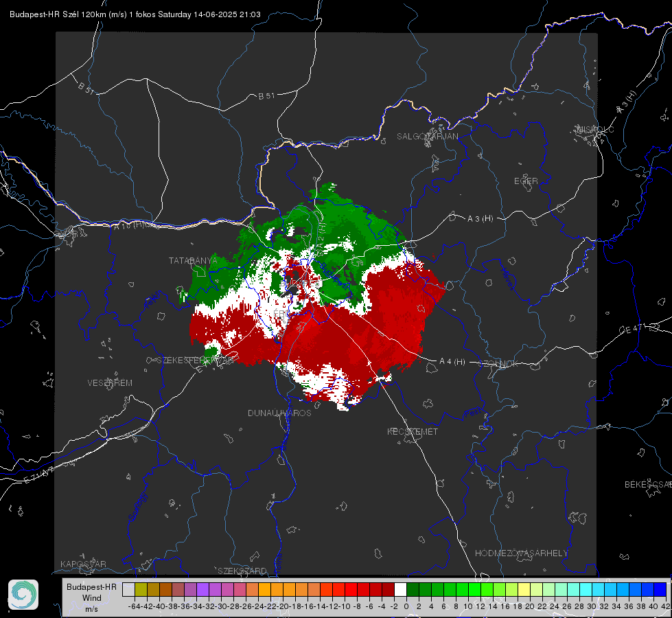Select the BÉKÉSCSABA city label
672x618 pixels.
(x=648, y=484)
